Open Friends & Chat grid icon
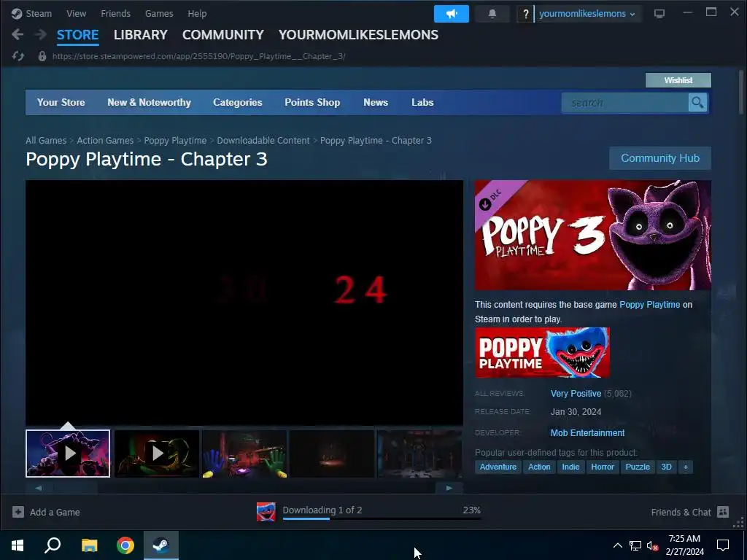Screen dimensions: 747x560 (x=723, y=512)
